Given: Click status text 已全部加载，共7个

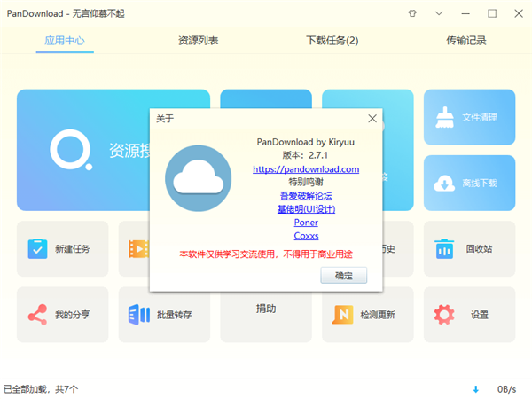Looking at the screenshot, I should coord(41,389).
